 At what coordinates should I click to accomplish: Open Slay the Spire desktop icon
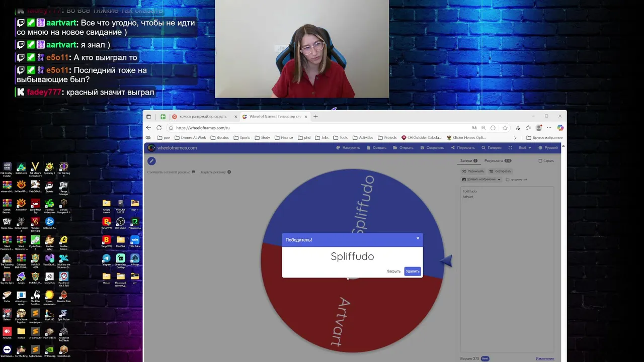click(7, 278)
